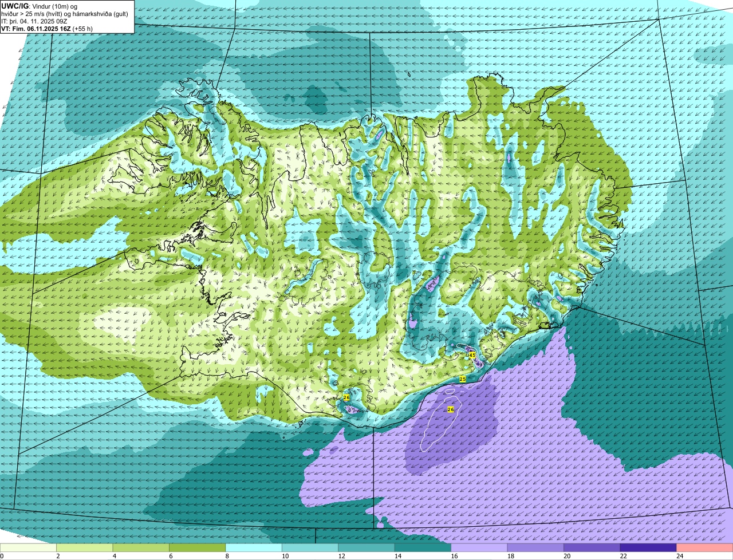733x560 pixels.
Task: Select the yellow '26' label on the south coast land
Action: 346,397
